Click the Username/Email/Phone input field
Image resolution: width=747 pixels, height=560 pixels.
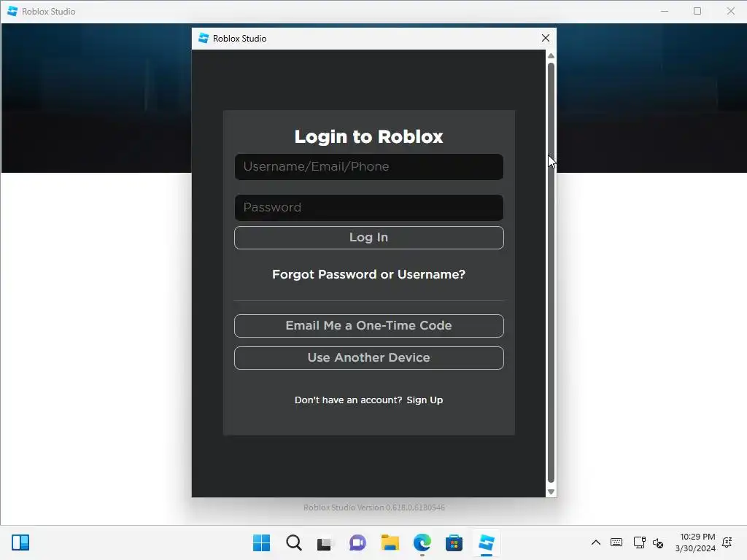click(368, 167)
